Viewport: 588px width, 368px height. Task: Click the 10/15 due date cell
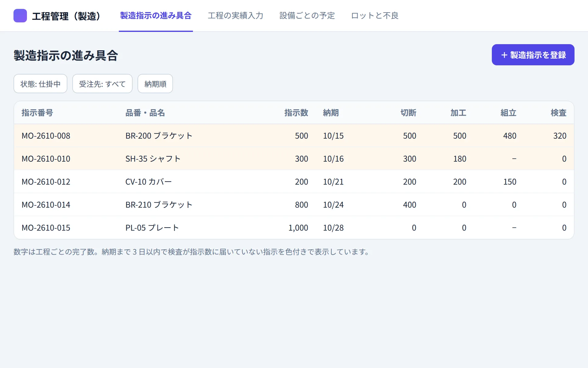pyautogui.click(x=334, y=136)
